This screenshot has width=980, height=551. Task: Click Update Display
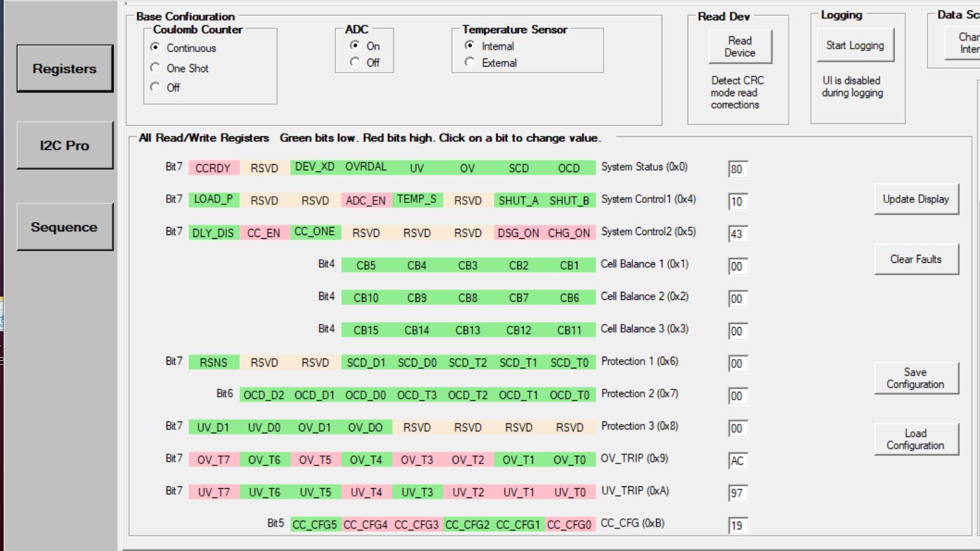[x=916, y=199]
